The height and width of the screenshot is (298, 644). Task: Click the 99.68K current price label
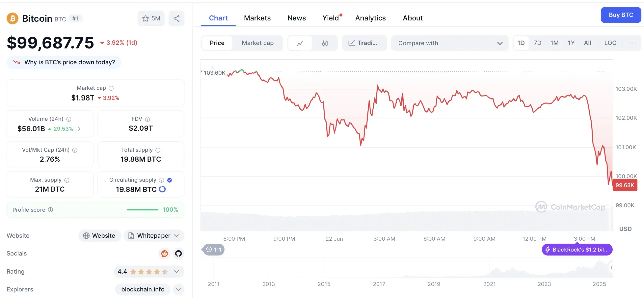coord(625,185)
